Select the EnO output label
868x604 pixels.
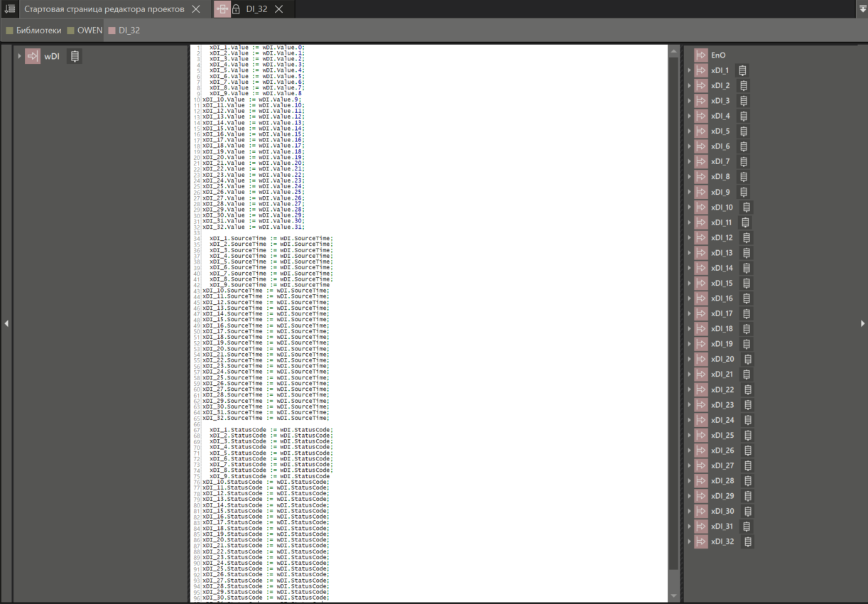click(x=718, y=55)
